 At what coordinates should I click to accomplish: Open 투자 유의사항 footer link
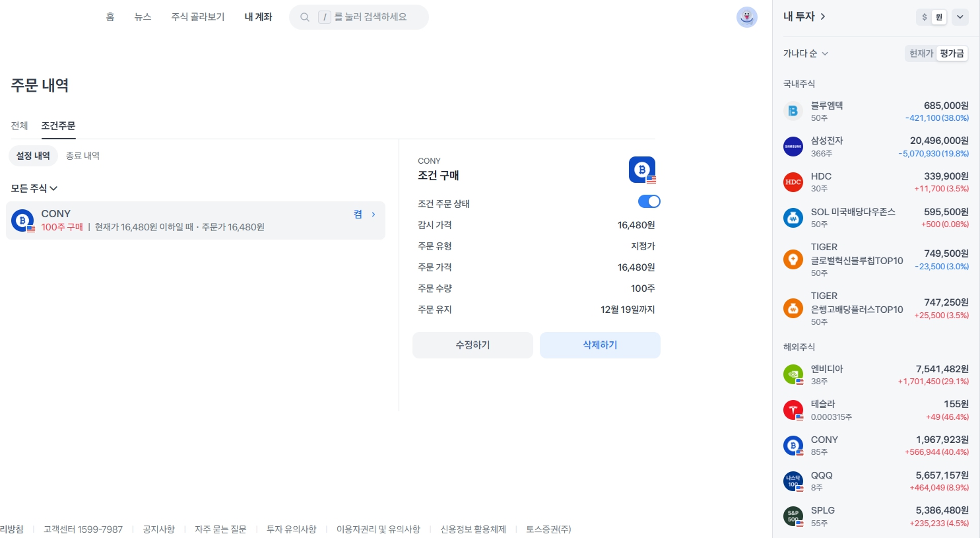[291, 529]
